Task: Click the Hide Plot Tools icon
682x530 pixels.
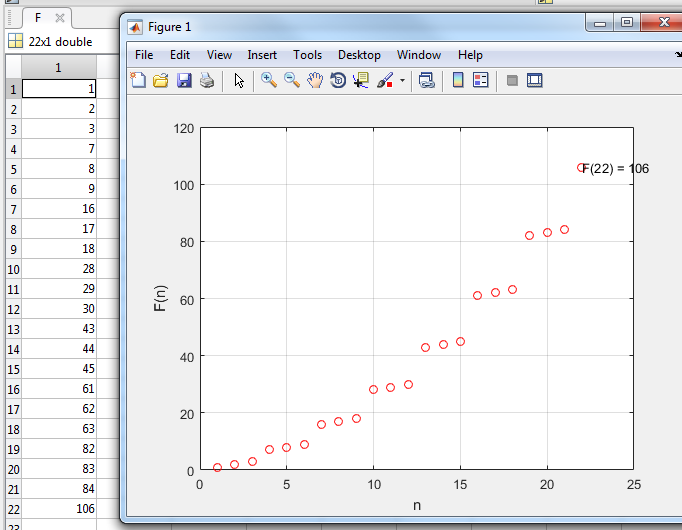Action: coord(512,80)
